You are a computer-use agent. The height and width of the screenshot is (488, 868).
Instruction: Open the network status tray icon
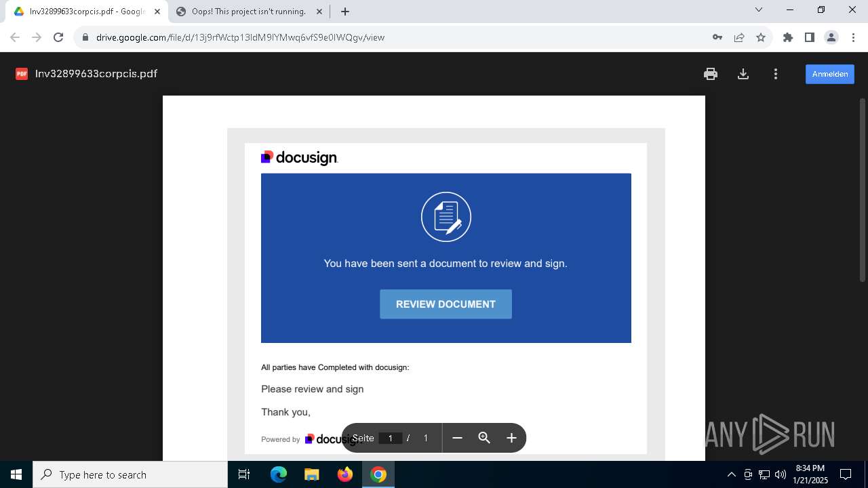pyautogui.click(x=764, y=474)
